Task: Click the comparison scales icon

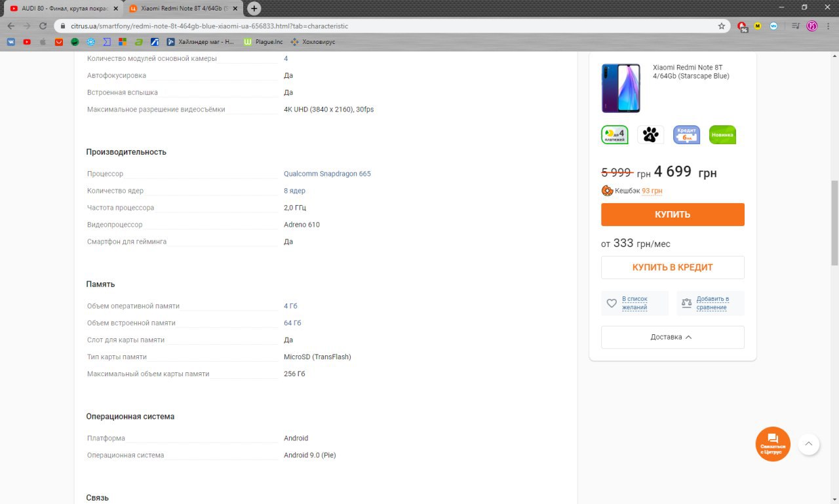Action: [x=686, y=303]
